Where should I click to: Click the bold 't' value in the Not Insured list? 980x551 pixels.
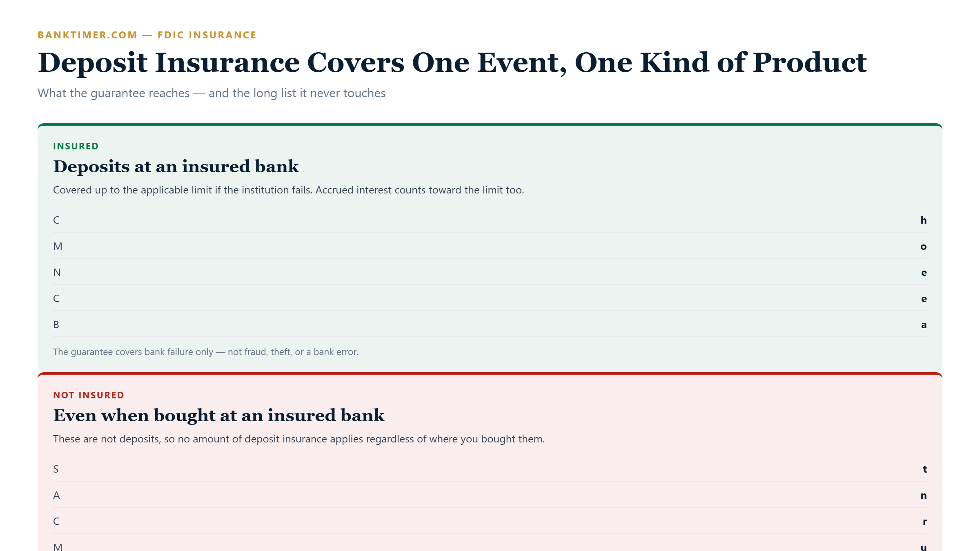point(925,469)
